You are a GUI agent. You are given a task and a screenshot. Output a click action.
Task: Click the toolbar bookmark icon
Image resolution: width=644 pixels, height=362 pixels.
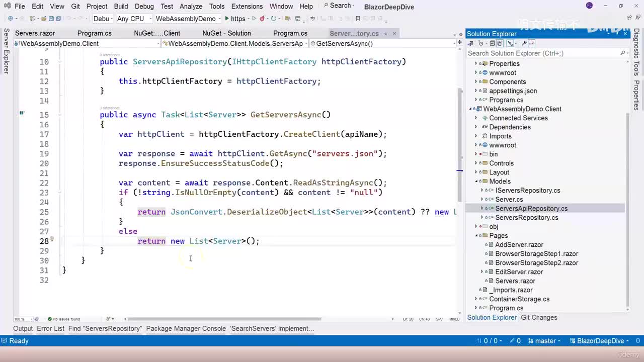[x=358, y=19]
